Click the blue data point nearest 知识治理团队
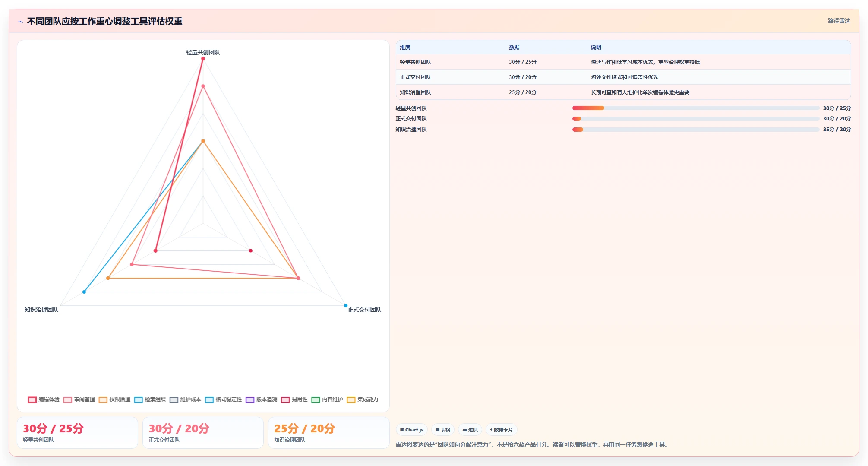 coord(84,292)
